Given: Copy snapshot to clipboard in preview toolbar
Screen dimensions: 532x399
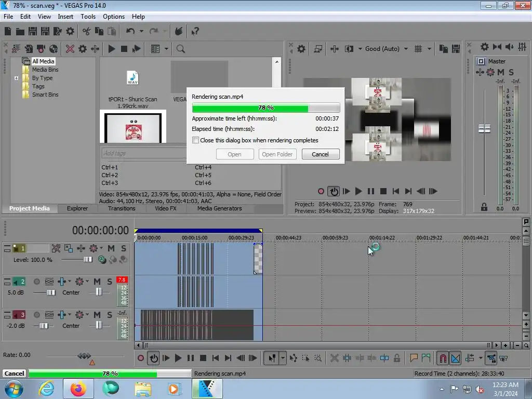Looking at the screenshot, I should (444, 49).
